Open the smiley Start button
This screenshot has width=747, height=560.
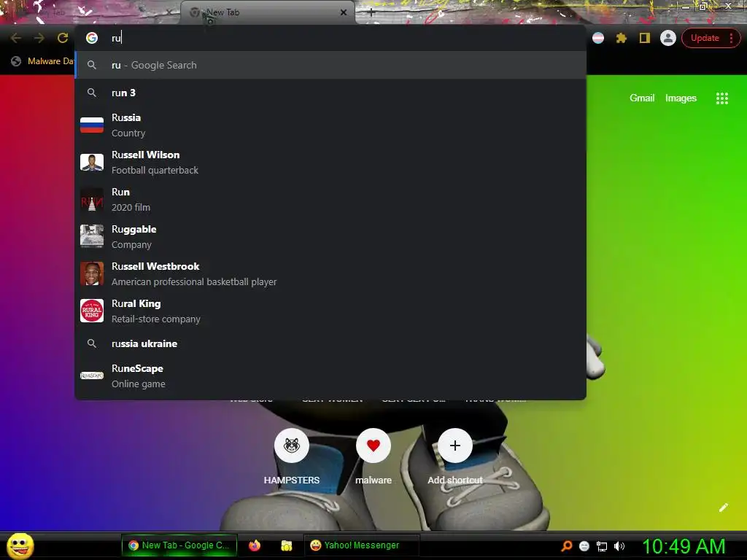tap(20, 545)
